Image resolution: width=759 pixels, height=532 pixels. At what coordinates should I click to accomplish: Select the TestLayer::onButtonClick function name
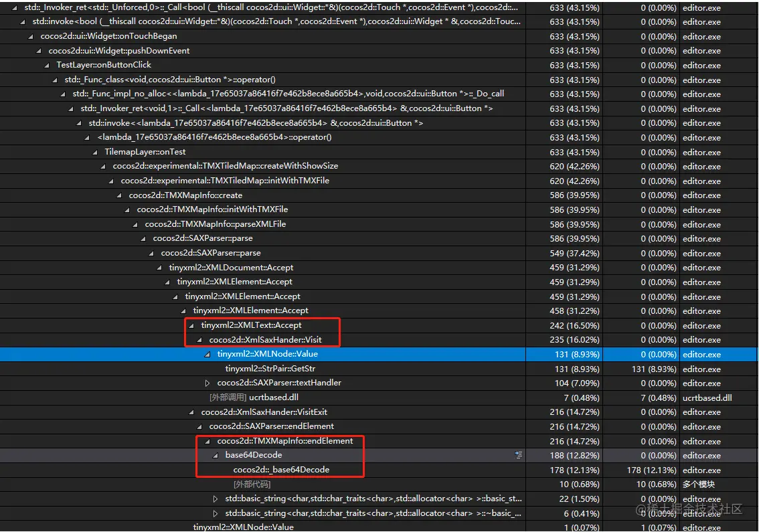click(x=104, y=65)
